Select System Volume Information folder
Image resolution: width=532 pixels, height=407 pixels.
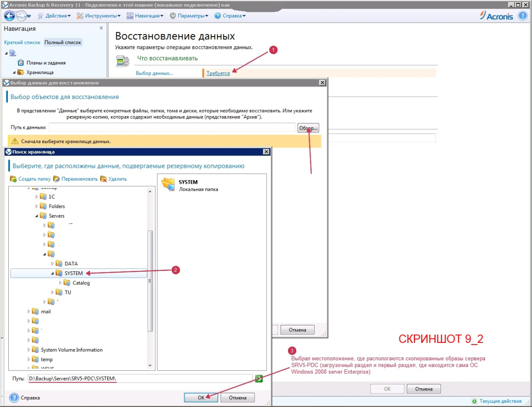72,350
